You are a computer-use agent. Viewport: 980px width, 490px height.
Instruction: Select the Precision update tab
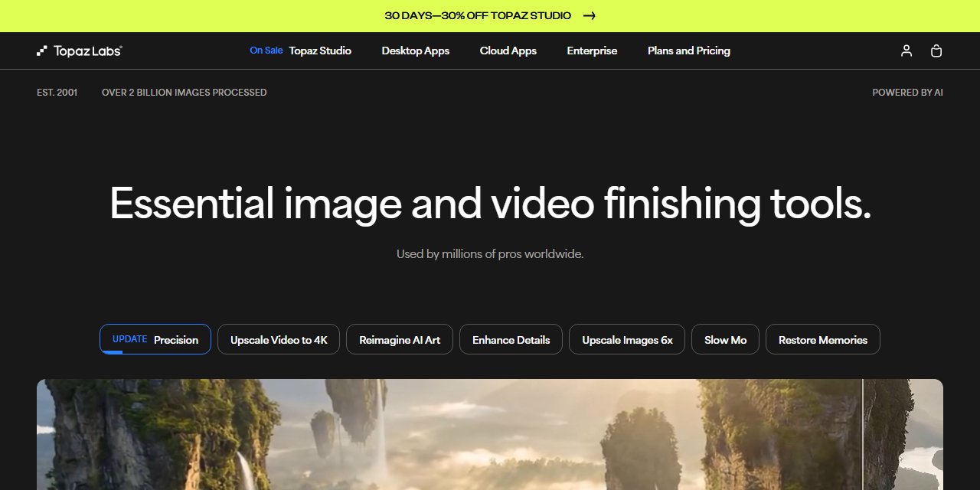155,339
